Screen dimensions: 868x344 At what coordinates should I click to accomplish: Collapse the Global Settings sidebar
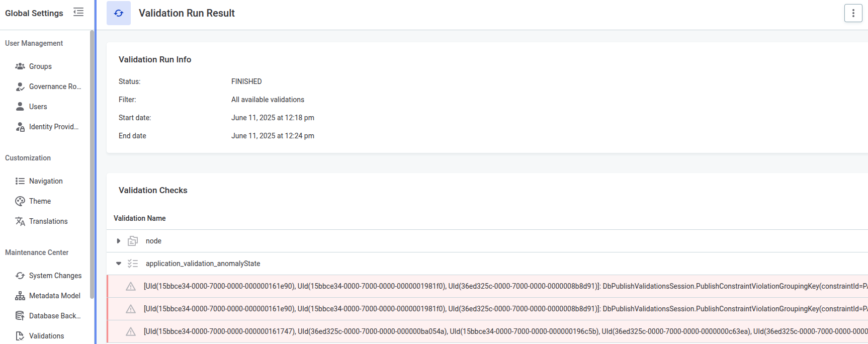[x=78, y=12]
